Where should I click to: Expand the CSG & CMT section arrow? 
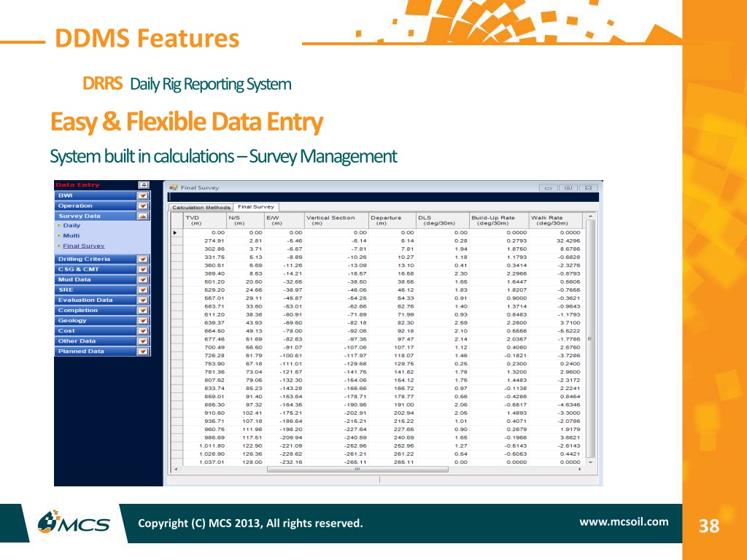point(142,270)
